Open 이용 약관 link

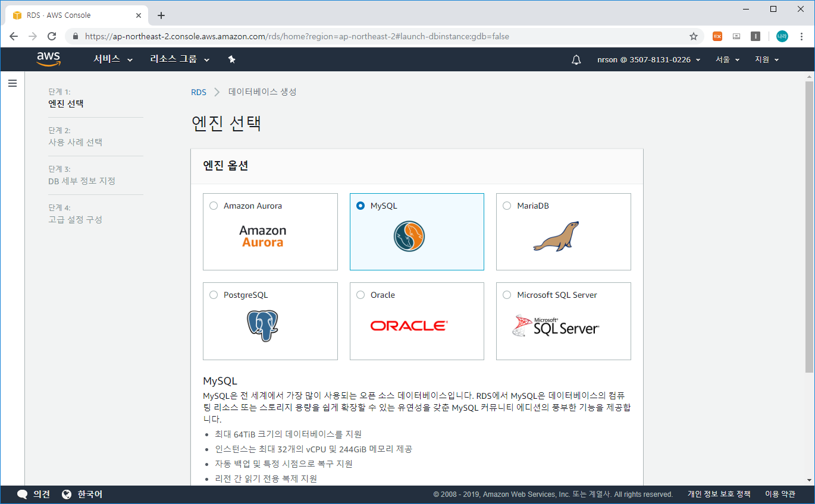pyautogui.click(x=780, y=494)
